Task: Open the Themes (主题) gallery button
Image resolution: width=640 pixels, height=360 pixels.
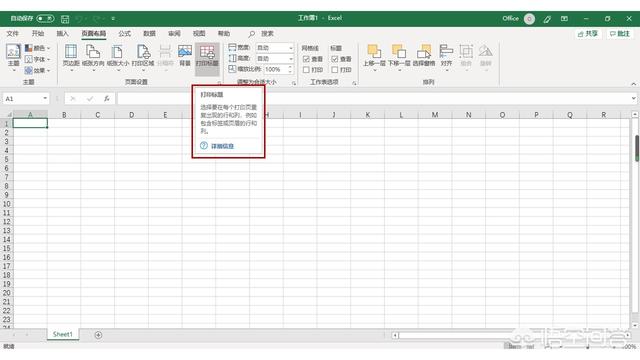Action: 13,58
